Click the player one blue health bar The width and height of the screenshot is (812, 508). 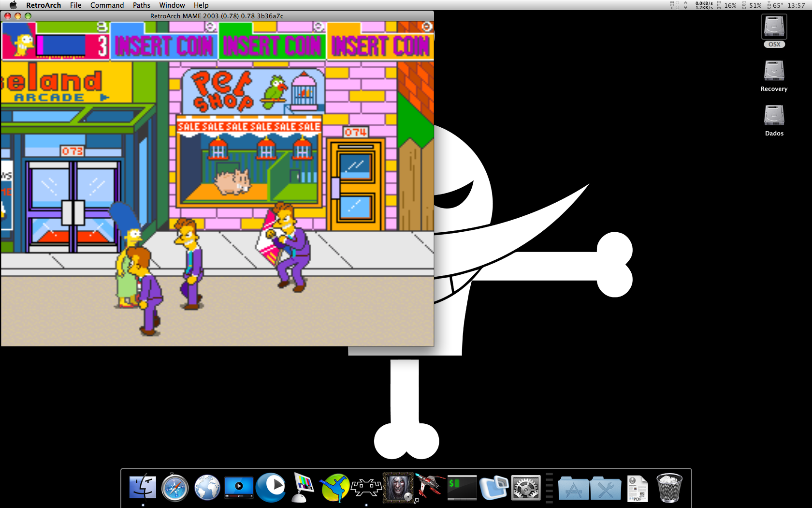(x=61, y=45)
